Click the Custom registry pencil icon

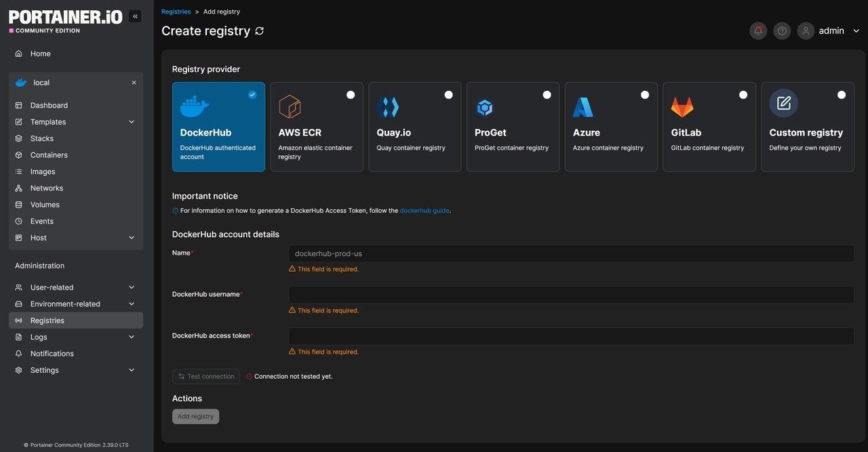[x=783, y=103]
